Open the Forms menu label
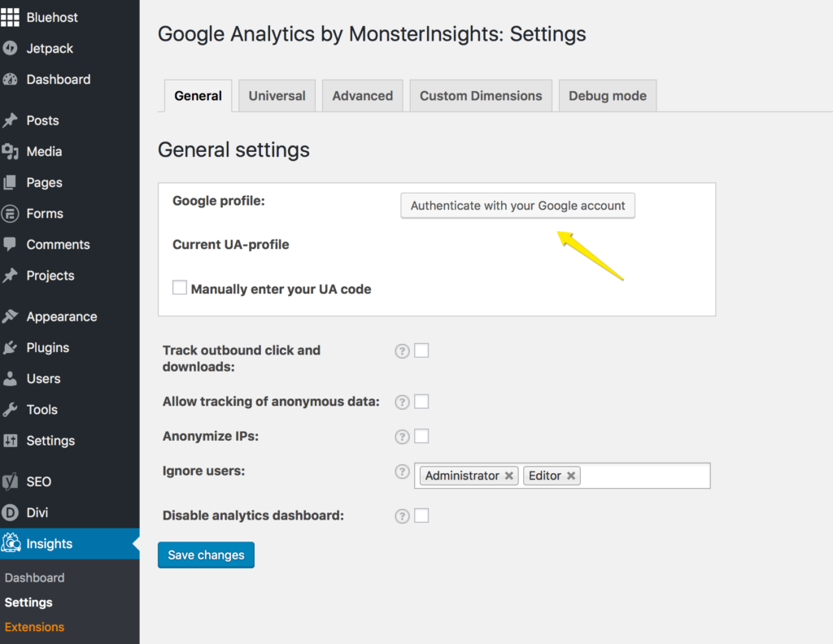Screen dimensions: 833x644 pyautogui.click(x=45, y=213)
